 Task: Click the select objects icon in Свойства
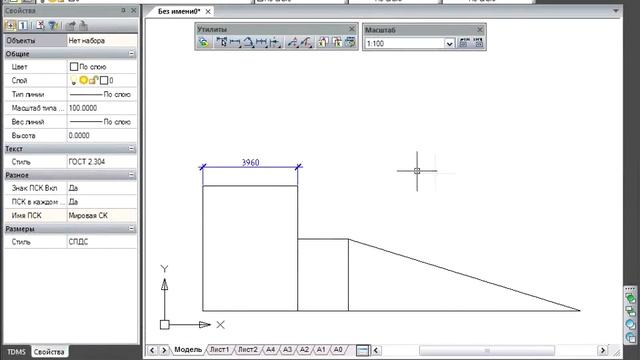[10, 25]
